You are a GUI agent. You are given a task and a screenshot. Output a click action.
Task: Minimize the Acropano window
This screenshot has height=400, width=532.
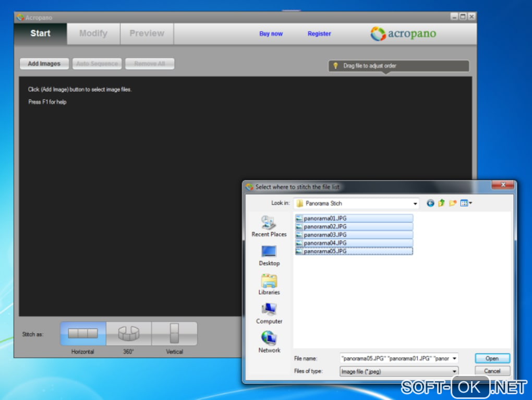coord(454,17)
